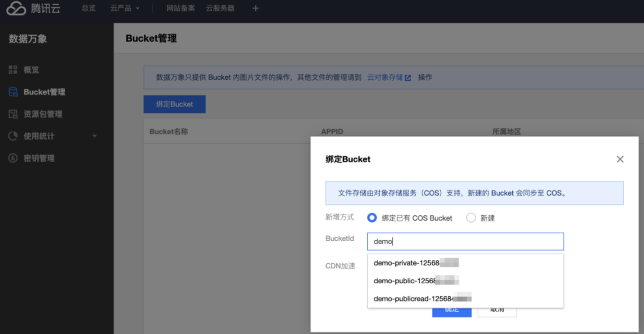
Task: Click the 使用统计 pie chart icon
Action: [13, 136]
